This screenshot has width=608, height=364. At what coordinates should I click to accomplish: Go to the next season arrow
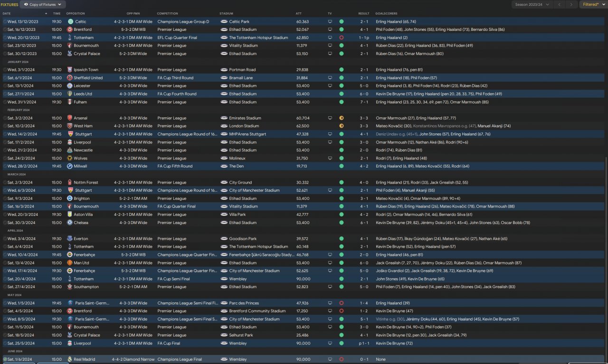coord(571,5)
